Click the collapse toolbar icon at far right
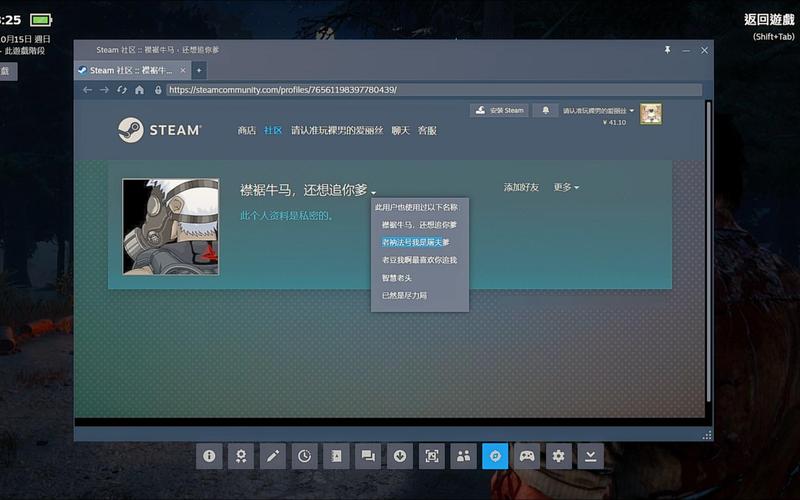Image resolution: width=800 pixels, height=500 pixels. (x=591, y=456)
